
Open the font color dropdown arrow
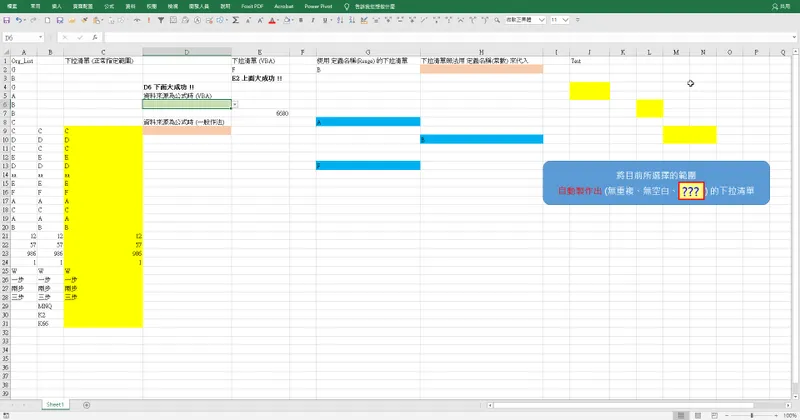coord(278,20)
